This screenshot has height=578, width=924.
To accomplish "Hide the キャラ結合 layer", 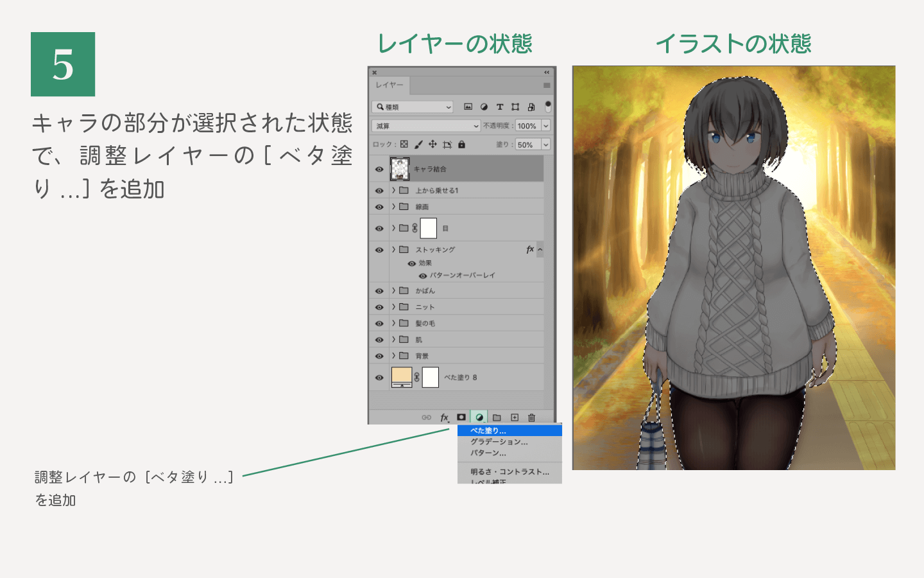I will pyautogui.click(x=379, y=169).
